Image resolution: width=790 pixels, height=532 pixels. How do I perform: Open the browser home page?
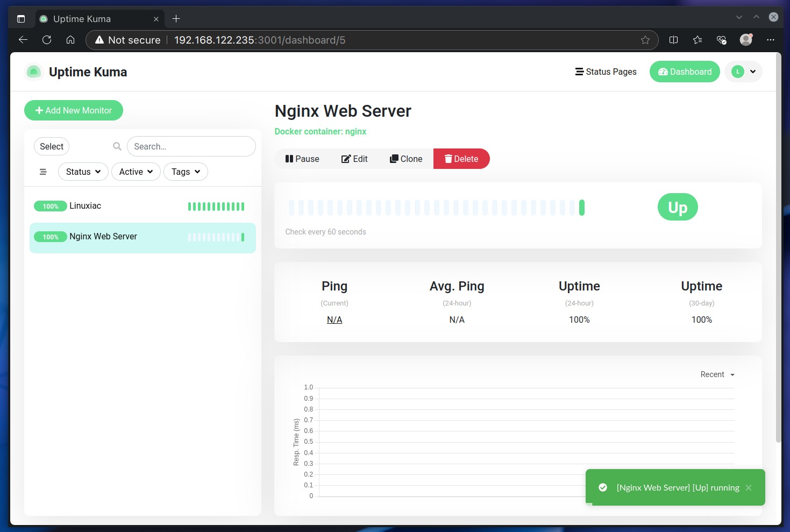70,40
